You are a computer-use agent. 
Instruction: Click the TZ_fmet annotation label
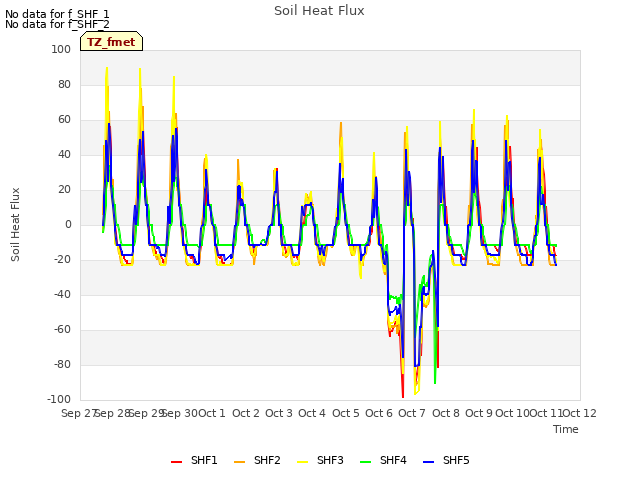coord(111,42)
